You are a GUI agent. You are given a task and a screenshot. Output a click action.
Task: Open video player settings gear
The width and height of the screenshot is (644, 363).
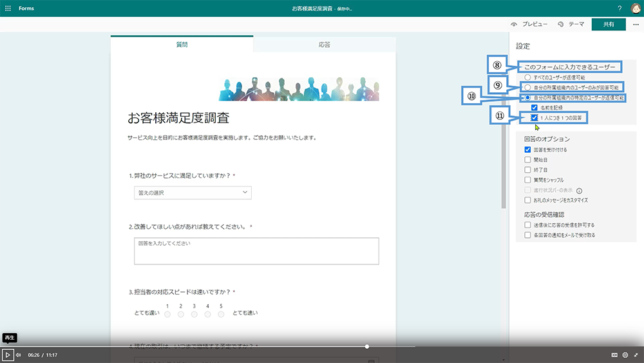625,355
